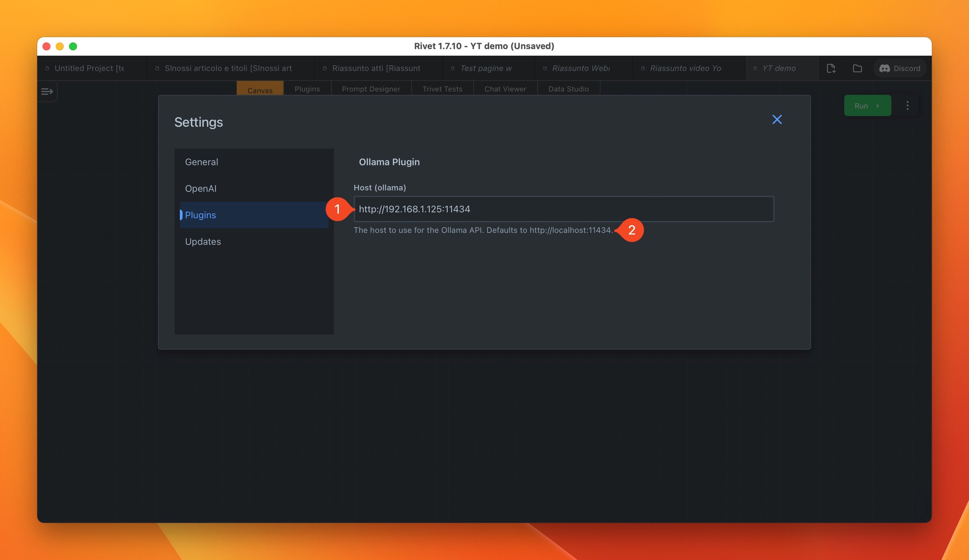Screen dimensions: 969x560
Task: Open the Discord link button
Action: point(900,69)
